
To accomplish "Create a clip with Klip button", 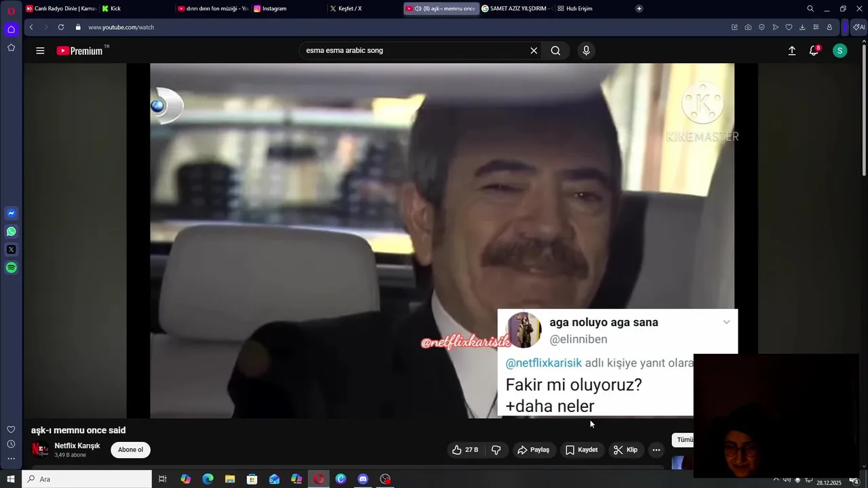I will point(625,450).
